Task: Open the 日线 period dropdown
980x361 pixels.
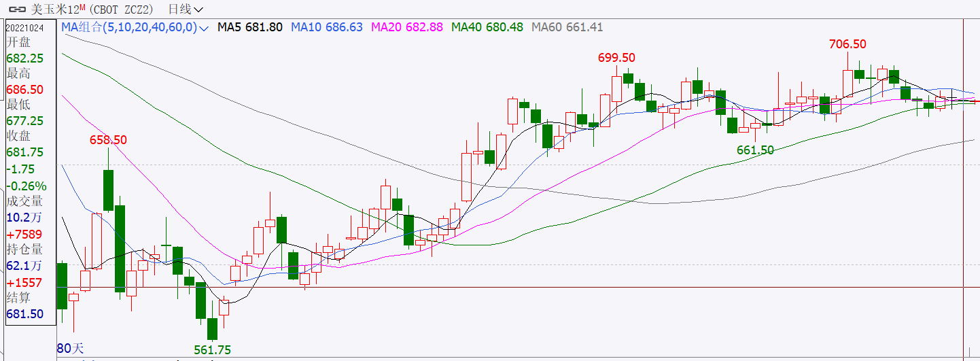Action: coord(186,10)
